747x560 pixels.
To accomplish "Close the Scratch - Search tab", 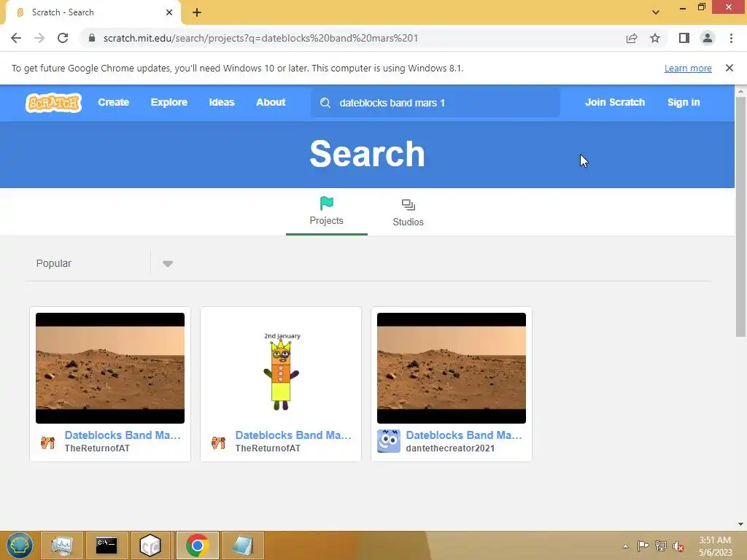I will [169, 12].
